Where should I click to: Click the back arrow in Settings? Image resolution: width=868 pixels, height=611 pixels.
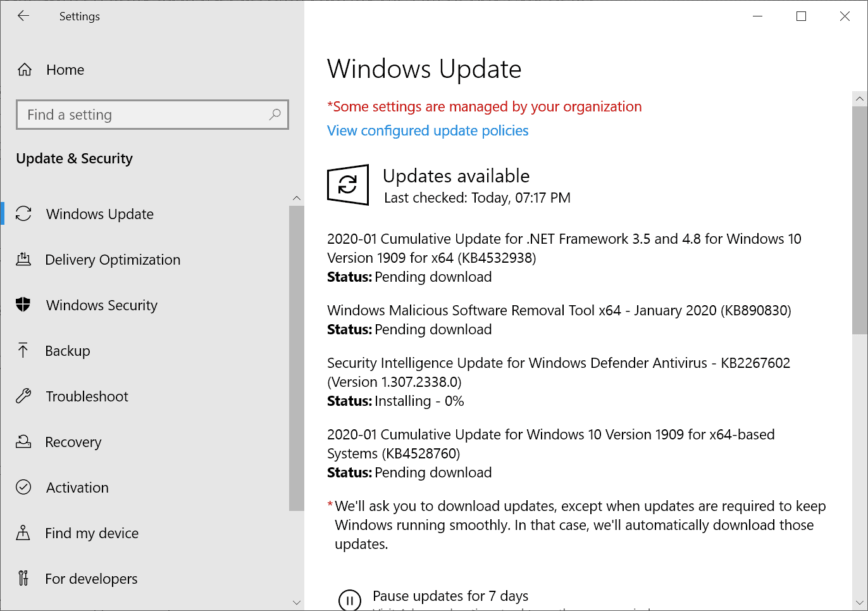pos(23,16)
